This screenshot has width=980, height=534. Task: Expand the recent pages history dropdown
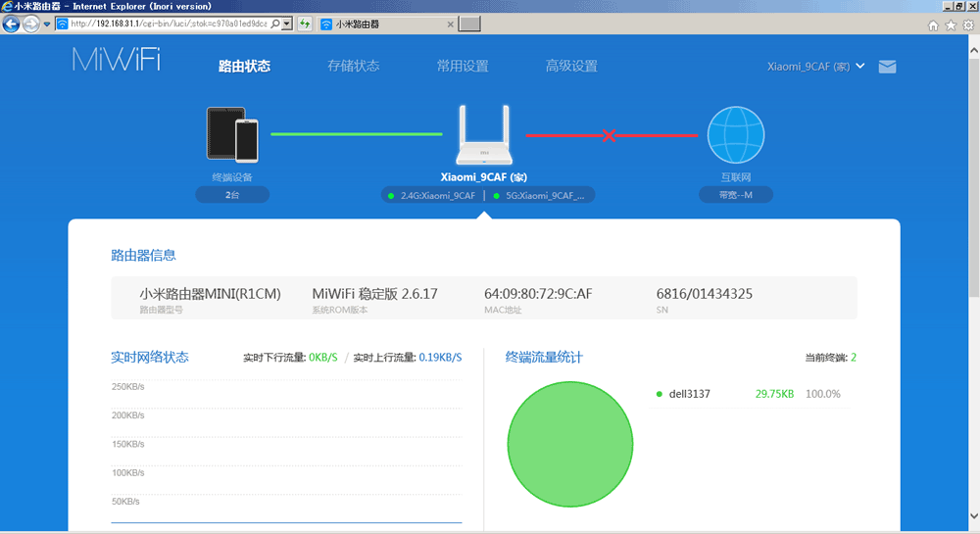click(x=47, y=24)
